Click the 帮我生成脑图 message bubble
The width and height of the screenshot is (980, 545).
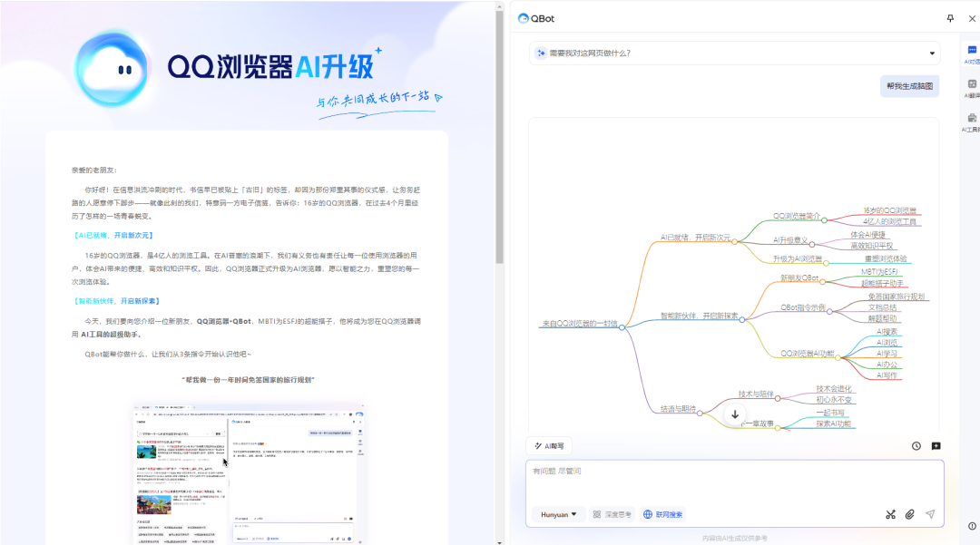click(909, 86)
